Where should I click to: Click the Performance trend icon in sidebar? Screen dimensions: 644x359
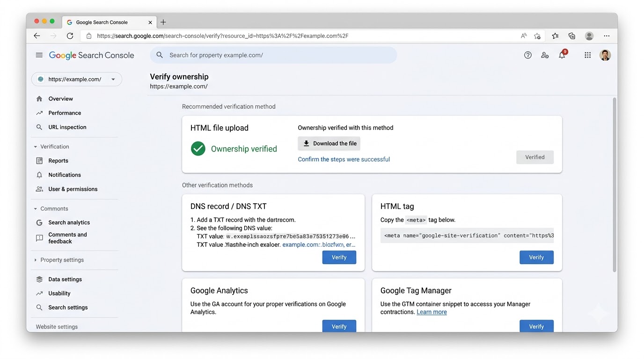coord(39,113)
